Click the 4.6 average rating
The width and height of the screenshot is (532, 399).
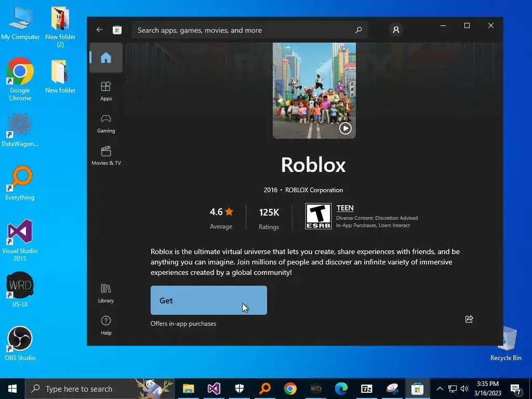tap(221, 212)
